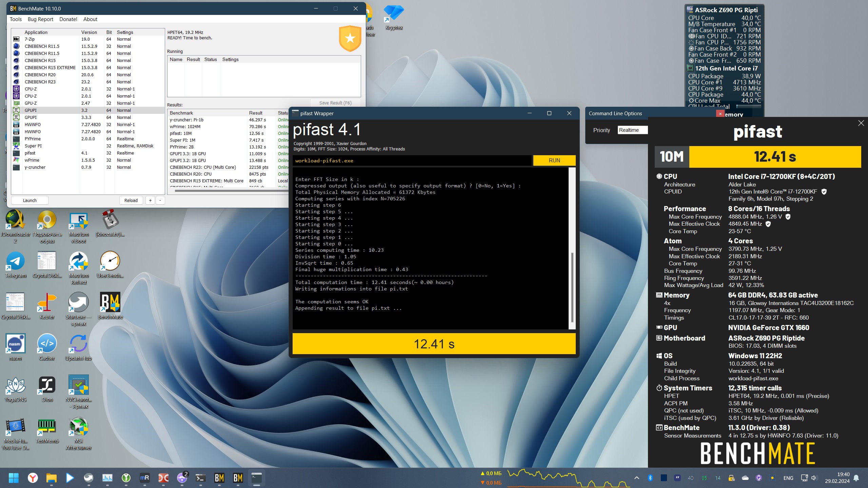The height and width of the screenshot is (488, 868).
Task: Select the PYPrime icon in application list
Action: (16, 139)
